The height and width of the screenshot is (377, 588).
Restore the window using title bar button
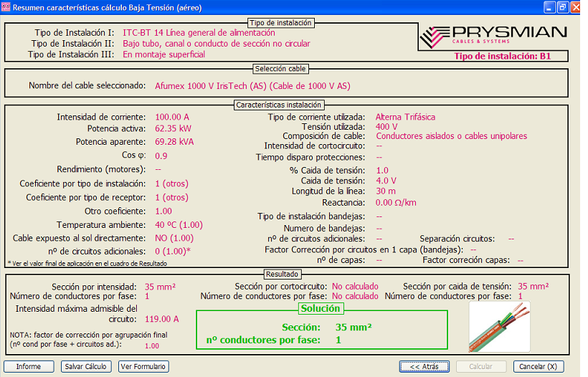pos(562,7)
